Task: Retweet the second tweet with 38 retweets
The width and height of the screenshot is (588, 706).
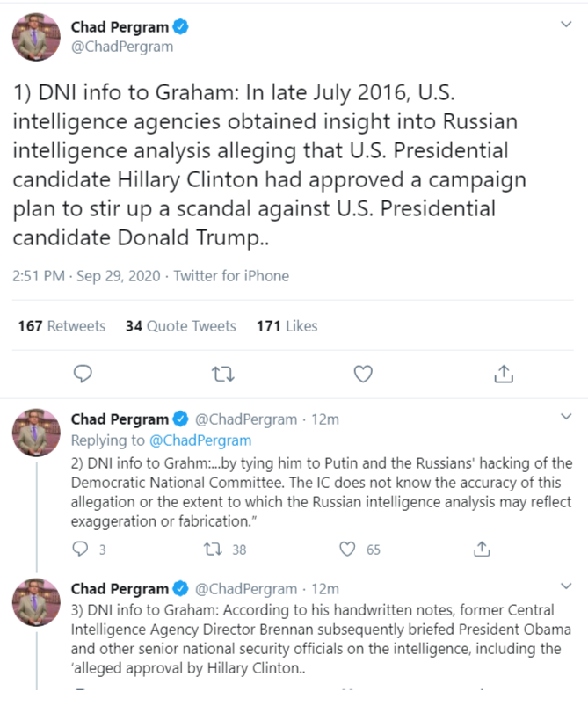Action: pyautogui.click(x=212, y=549)
